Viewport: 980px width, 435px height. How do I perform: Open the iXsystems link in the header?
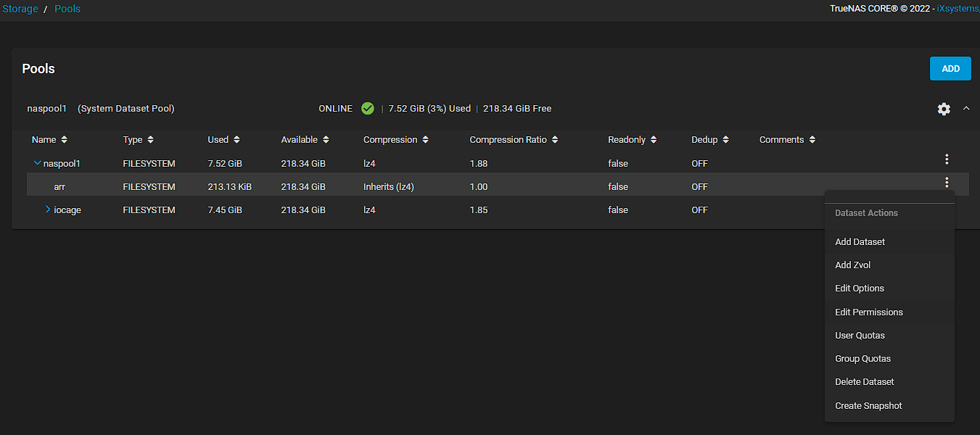click(958, 9)
